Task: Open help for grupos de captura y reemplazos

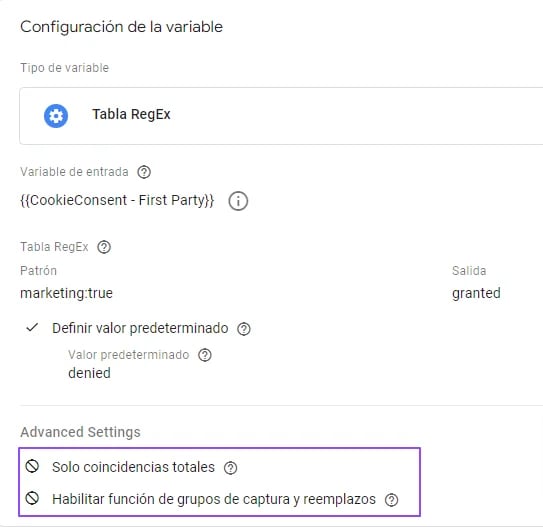Action: pos(392,500)
